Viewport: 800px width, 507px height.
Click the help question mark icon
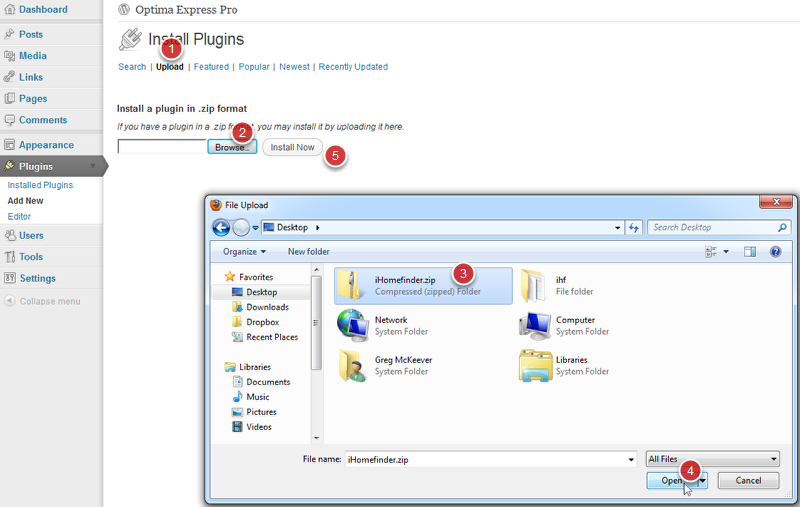click(x=776, y=251)
